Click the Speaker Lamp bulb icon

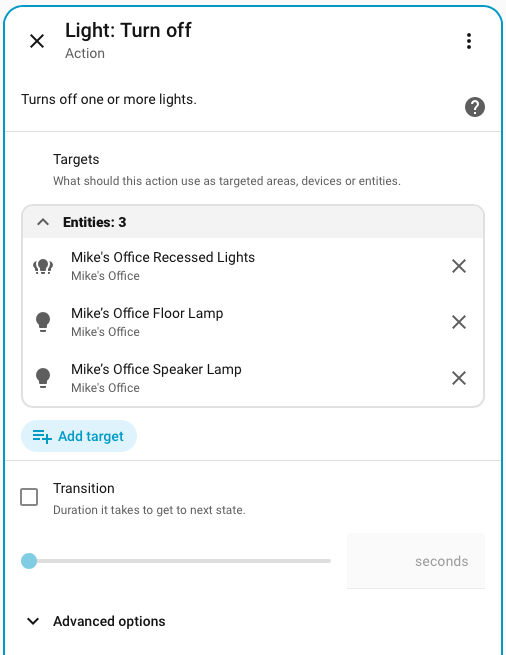coord(43,378)
